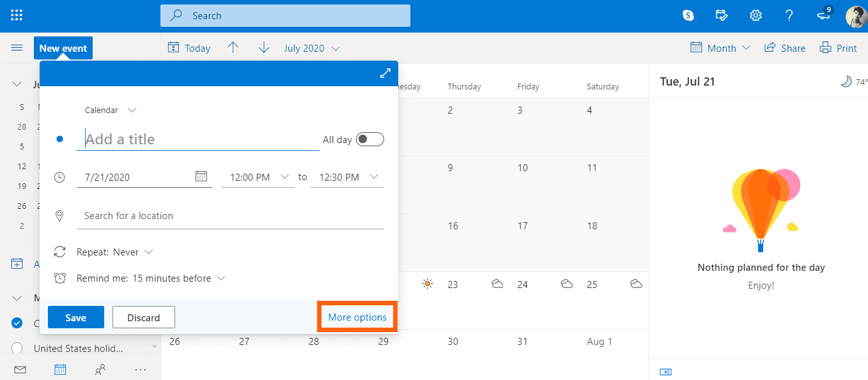Click inside the Search box
This screenshot has width=868, height=380.
pos(285,15)
